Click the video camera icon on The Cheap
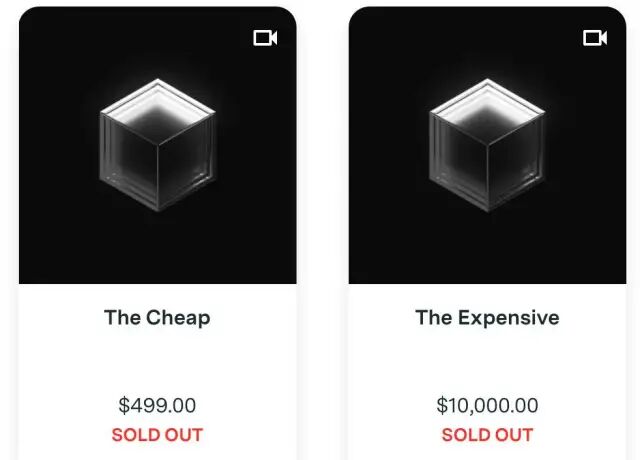The height and width of the screenshot is (460, 640). pyautogui.click(x=265, y=38)
